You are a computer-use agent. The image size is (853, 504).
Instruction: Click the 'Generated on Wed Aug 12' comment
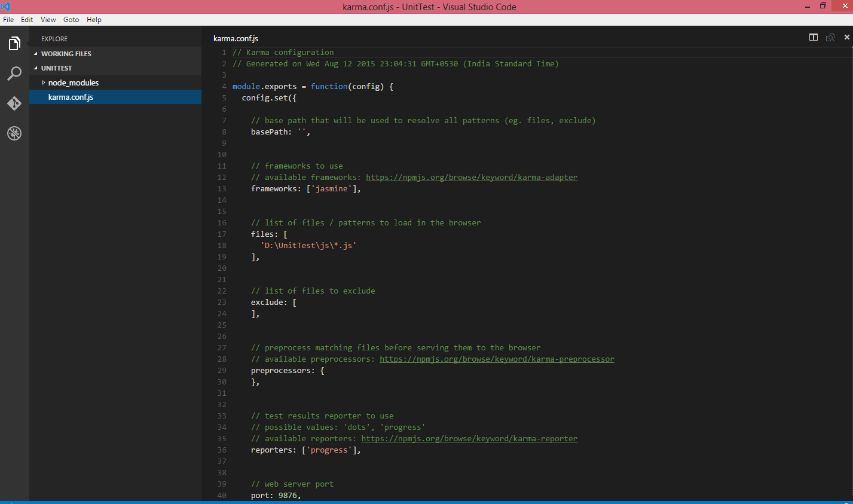pos(396,64)
